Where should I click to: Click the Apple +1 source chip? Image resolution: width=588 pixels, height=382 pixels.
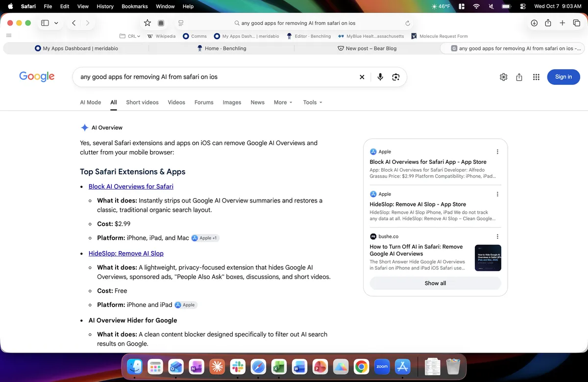tap(205, 238)
